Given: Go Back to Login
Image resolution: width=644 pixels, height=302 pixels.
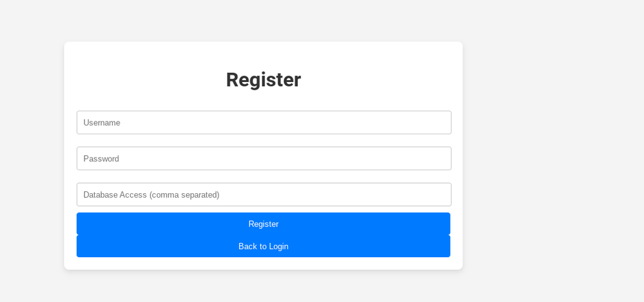Looking at the screenshot, I should click(x=263, y=246).
